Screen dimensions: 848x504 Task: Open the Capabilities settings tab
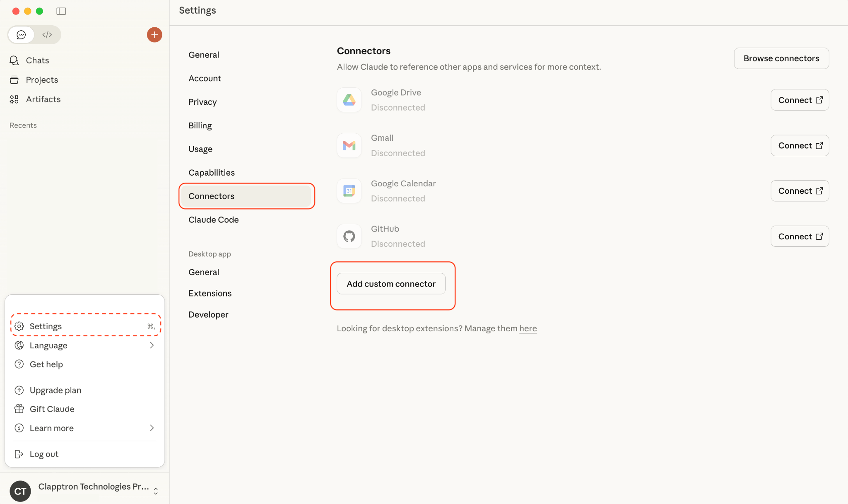pos(212,173)
